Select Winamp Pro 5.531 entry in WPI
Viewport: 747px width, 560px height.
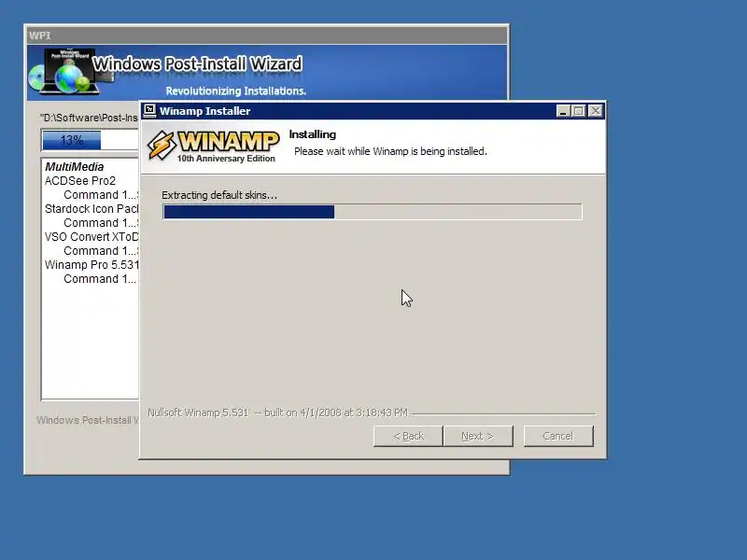92,265
